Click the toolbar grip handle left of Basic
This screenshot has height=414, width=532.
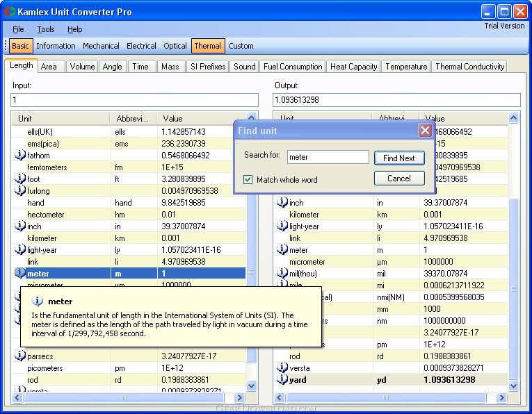coord(6,46)
